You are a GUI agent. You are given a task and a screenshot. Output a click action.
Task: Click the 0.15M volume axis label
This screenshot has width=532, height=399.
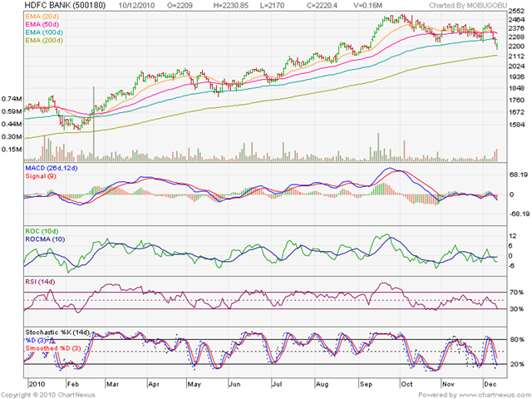click(12, 150)
